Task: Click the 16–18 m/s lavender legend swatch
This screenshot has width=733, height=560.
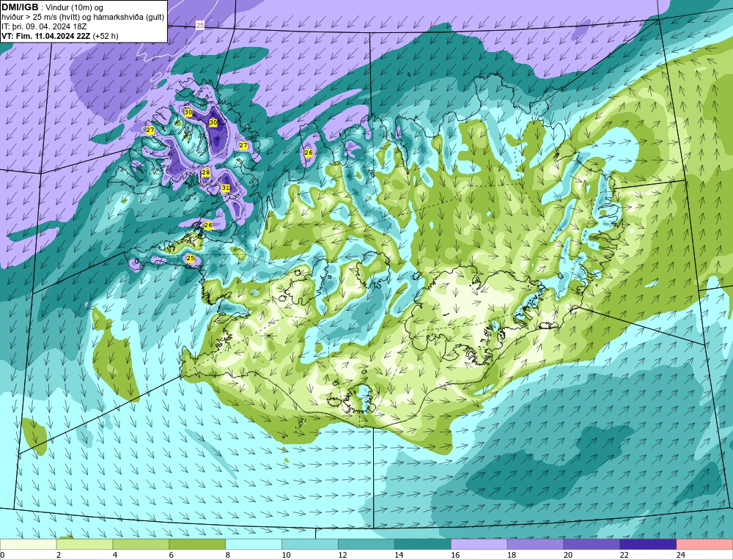Action: tap(479, 545)
